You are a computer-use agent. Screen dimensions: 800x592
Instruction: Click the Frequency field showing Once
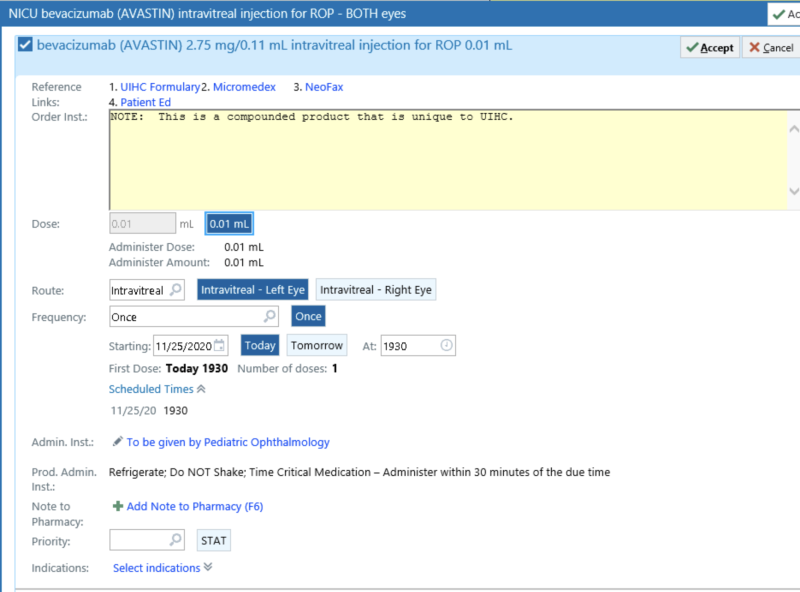(x=194, y=316)
